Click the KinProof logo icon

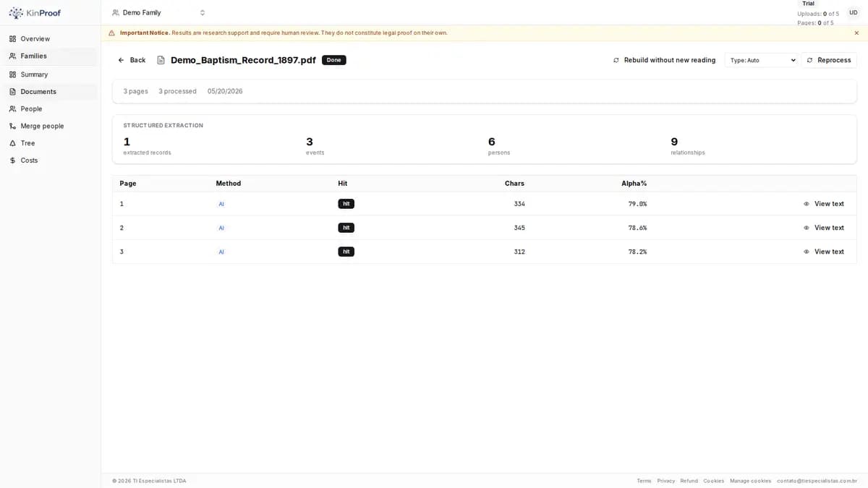click(x=16, y=13)
